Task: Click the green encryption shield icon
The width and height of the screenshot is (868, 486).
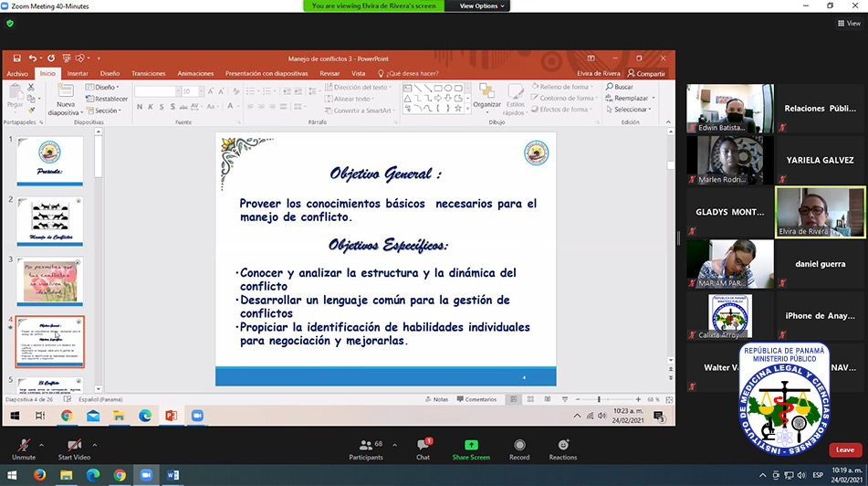Action: (x=10, y=23)
